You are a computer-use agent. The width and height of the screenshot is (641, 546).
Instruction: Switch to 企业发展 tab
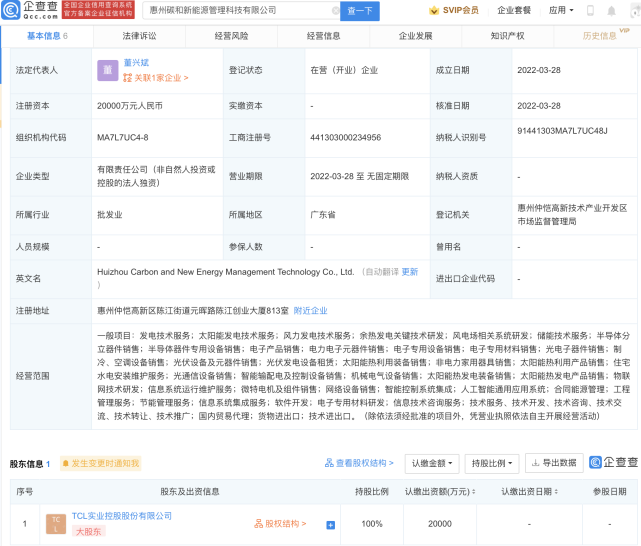(415, 36)
